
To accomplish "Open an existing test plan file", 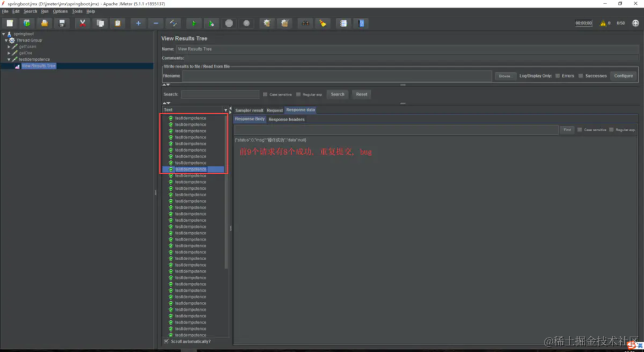I will (x=44, y=23).
